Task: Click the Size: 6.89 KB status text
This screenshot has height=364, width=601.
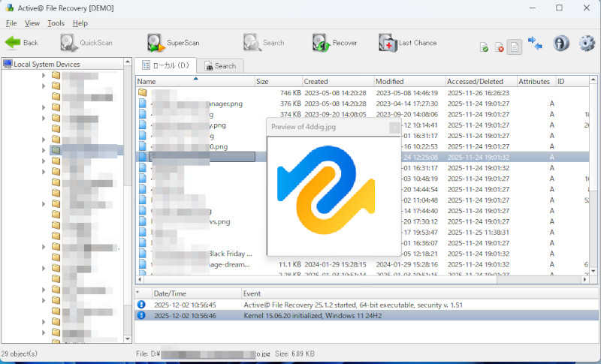Action: pyautogui.click(x=294, y=353)
